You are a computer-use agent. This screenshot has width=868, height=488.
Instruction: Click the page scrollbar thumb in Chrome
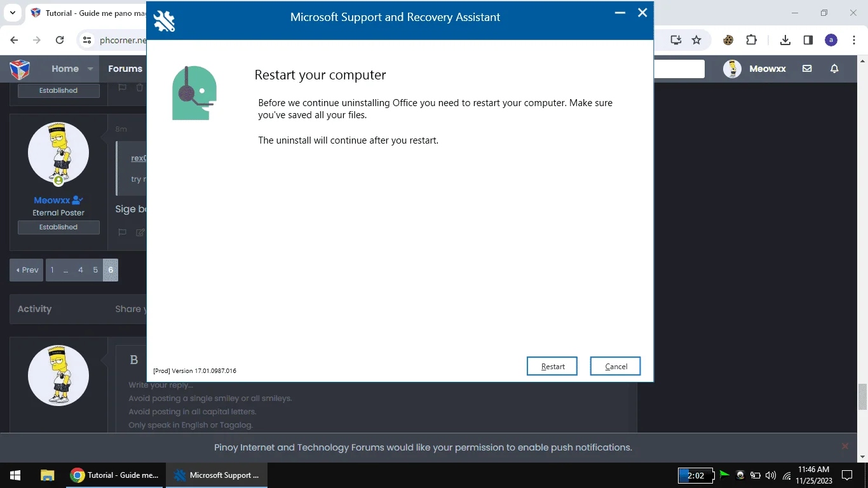(862, 398)
